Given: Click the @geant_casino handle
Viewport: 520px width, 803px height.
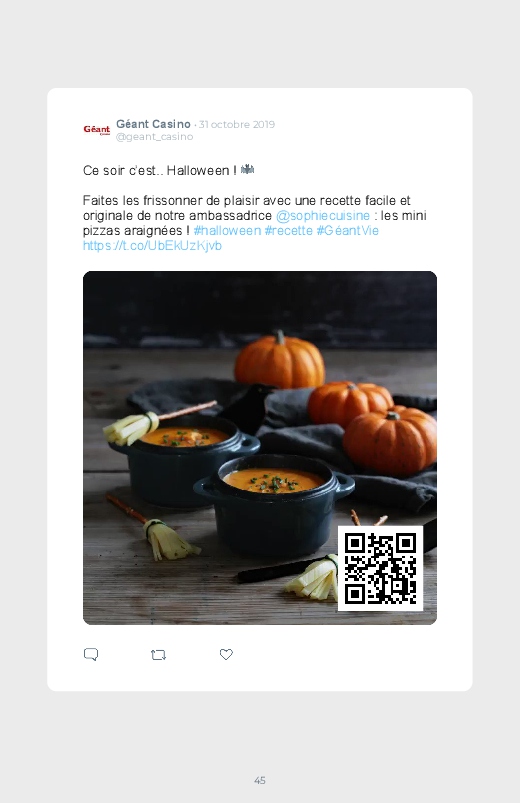Looking at the screenshot, I should [x=154, y=137].
